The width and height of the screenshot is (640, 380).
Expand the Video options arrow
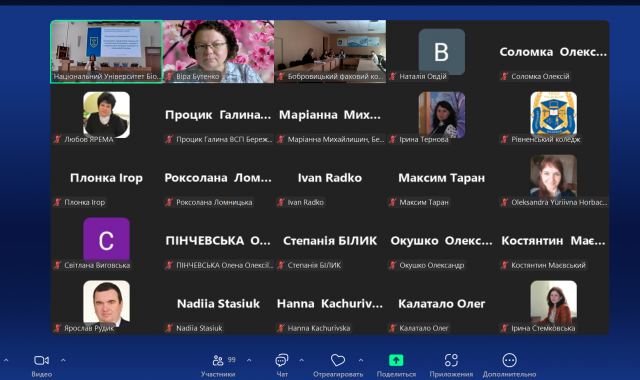63,360
